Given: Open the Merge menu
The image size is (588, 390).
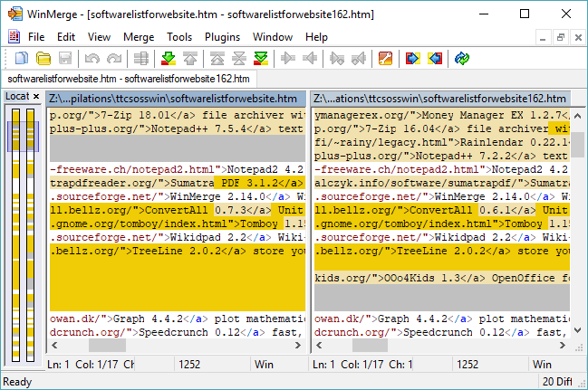Looking at the screenshot, I should click(x=139, y=37).
